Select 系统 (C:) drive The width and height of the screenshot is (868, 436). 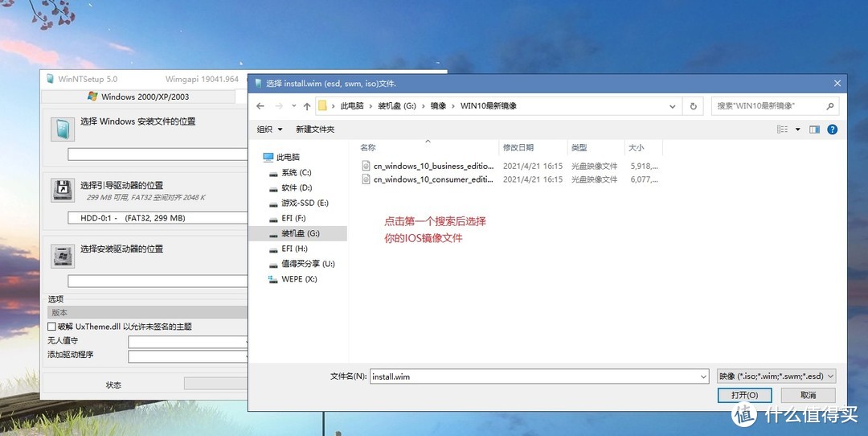tap(290, 173)
